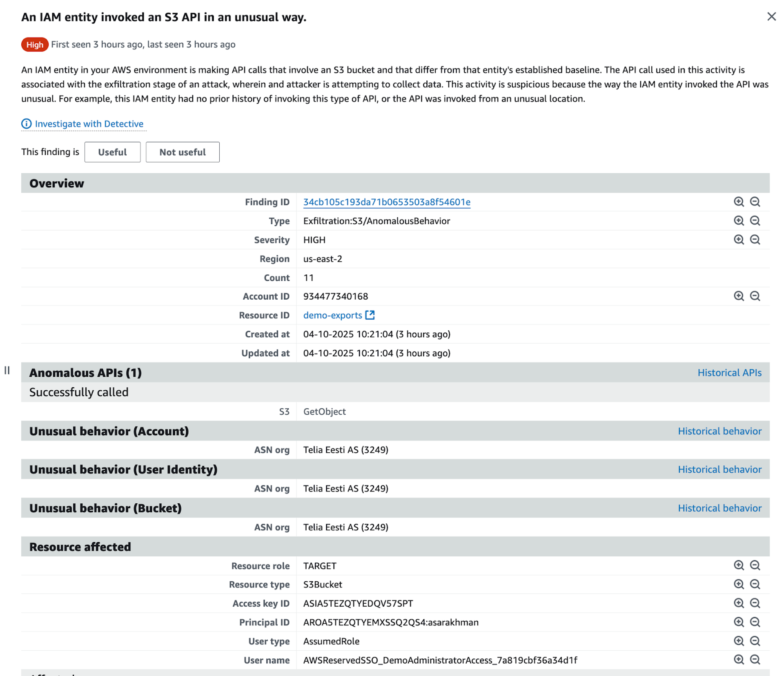Close the finding details panel
The height and width of the screenshot is (676, 784).
[771, 17]
